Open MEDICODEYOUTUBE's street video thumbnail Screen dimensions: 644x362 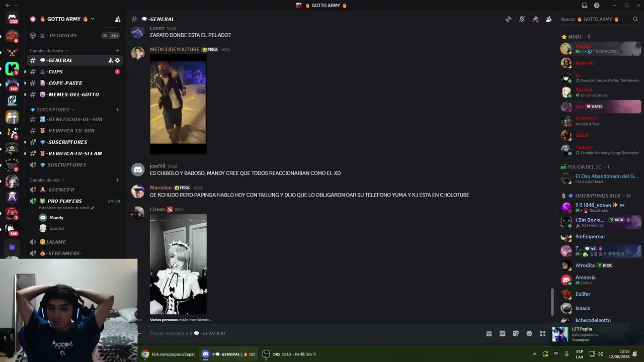178,104
